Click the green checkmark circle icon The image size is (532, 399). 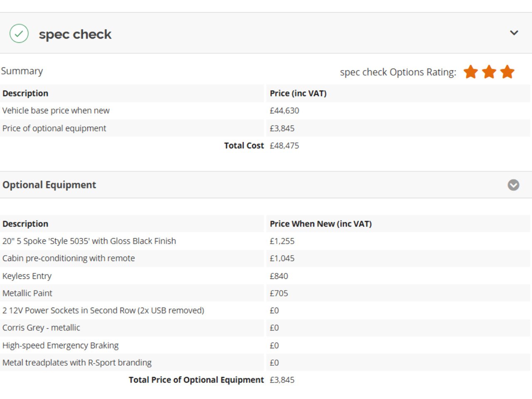point(19,34)
